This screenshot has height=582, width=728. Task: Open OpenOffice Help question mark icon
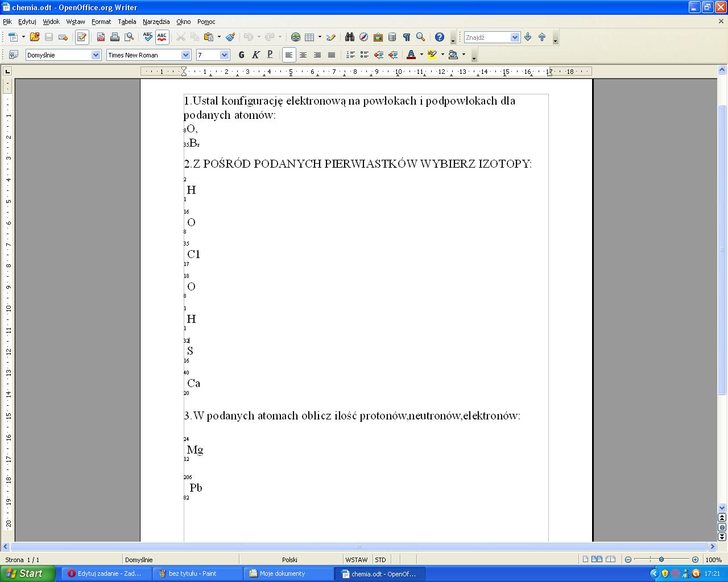pos(439,38)
